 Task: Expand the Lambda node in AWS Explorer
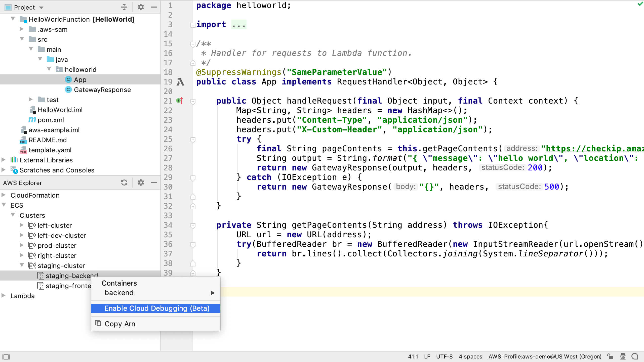(4, 296)
